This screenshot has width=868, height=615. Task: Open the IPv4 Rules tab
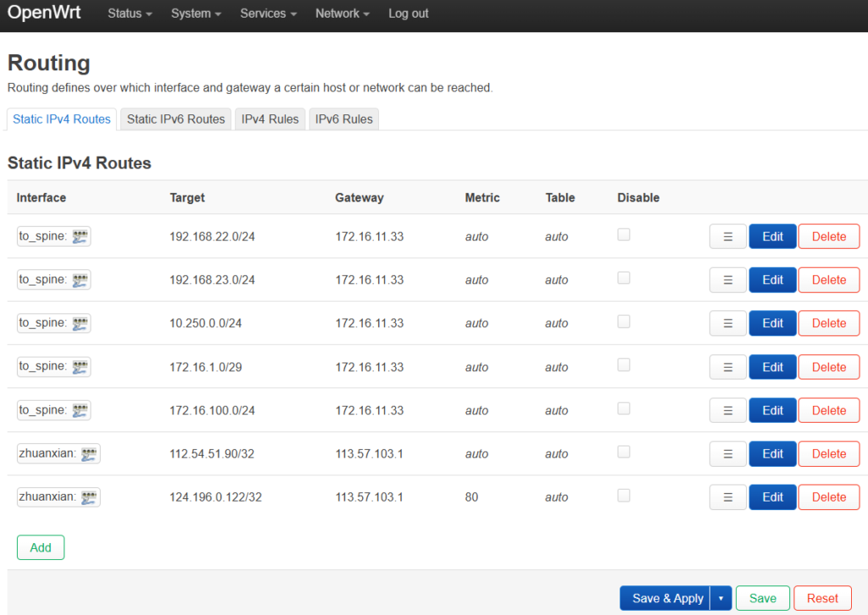(x=270, y=119)
